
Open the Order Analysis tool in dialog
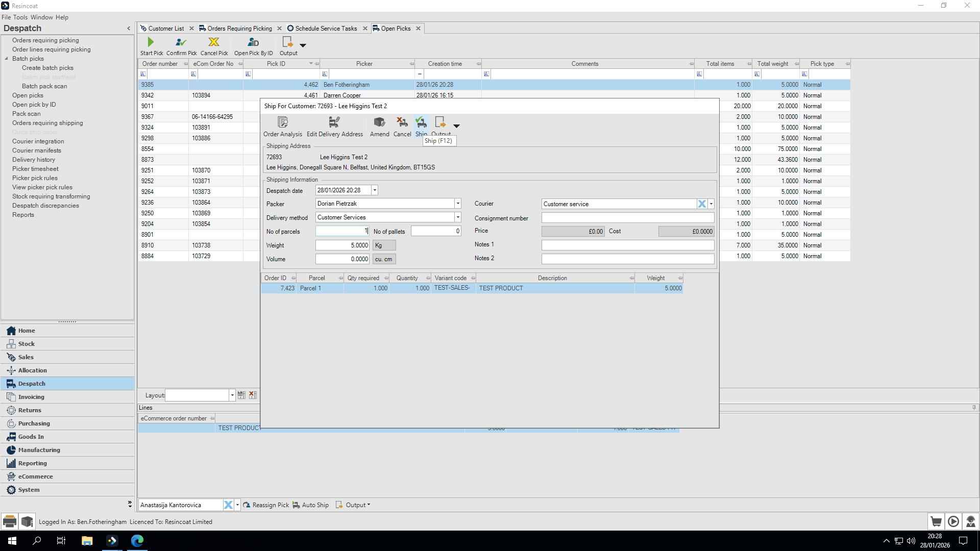[x=283, y=122]
